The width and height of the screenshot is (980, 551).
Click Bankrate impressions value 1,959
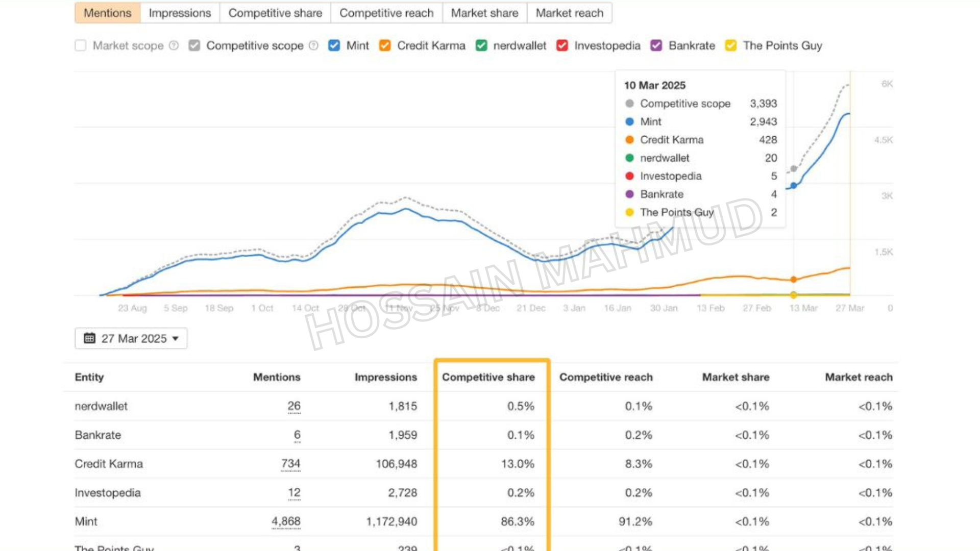[403, 435]
